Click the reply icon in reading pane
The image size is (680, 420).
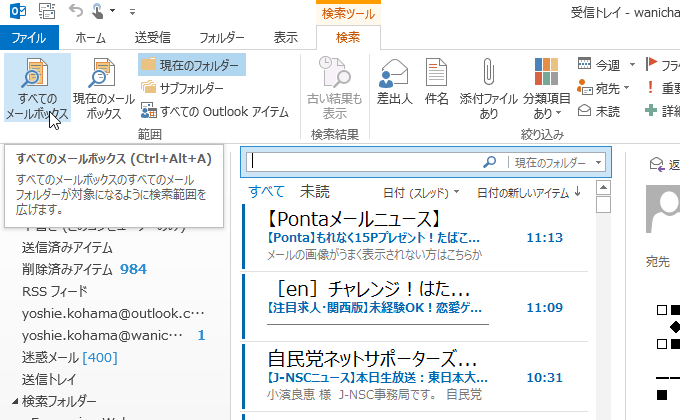657,164
